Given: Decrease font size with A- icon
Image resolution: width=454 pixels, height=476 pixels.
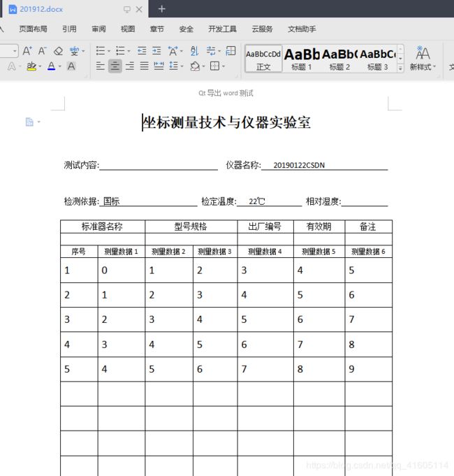Looking at the screenshot, I should point(42,51).
